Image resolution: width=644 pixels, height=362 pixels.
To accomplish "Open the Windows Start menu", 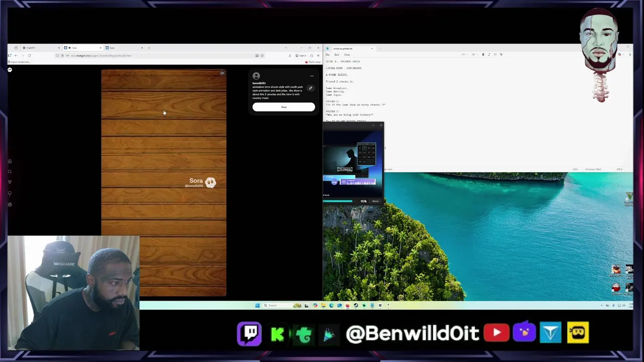I will coord(257,305).
